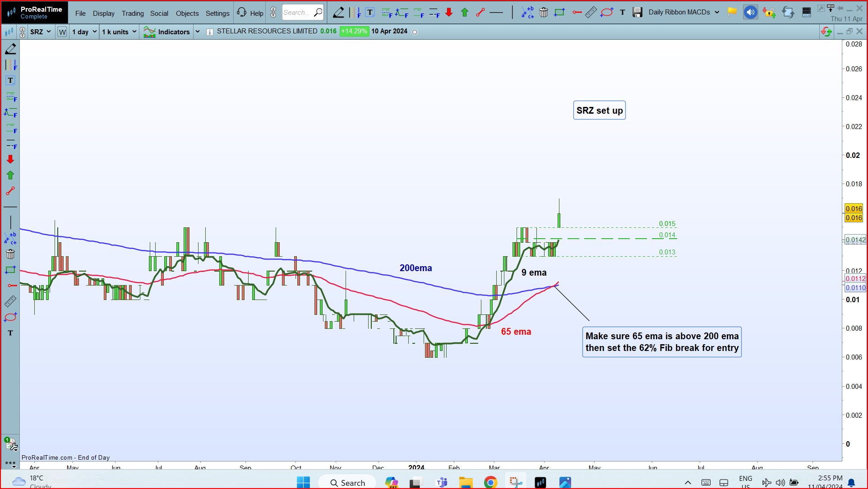
Task: Click the 0.0142 price tag on axis
Action: [x=855, y=240]
